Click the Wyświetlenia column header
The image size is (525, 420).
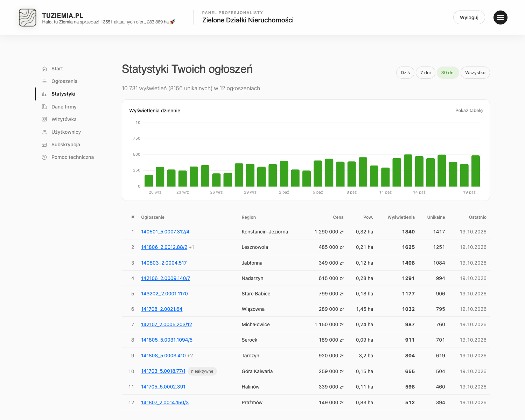coord(401,217)
